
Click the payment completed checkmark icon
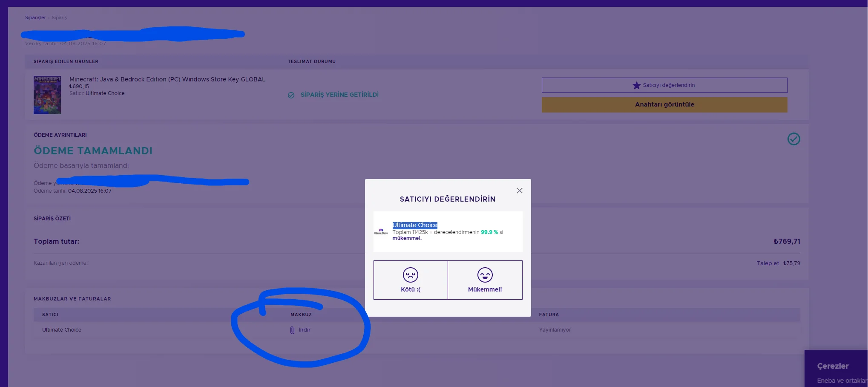(x=793, y=139)
